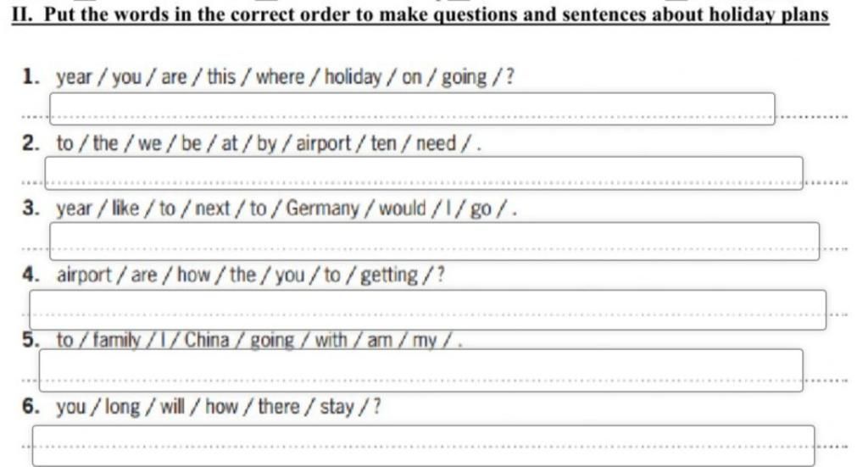
Task: Click the answer box for question 3
Action: pyautogui.click(x=435, y=242)
